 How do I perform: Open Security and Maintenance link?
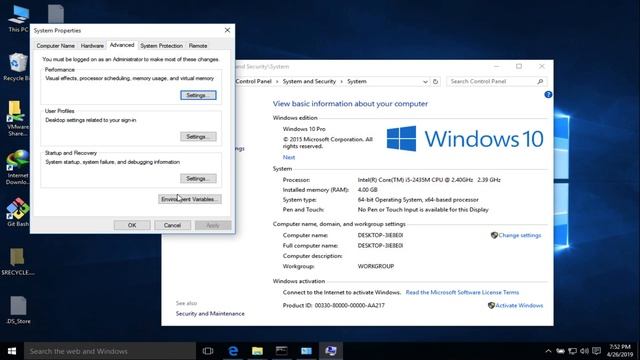pyautogui.click(x=210, y=313)
